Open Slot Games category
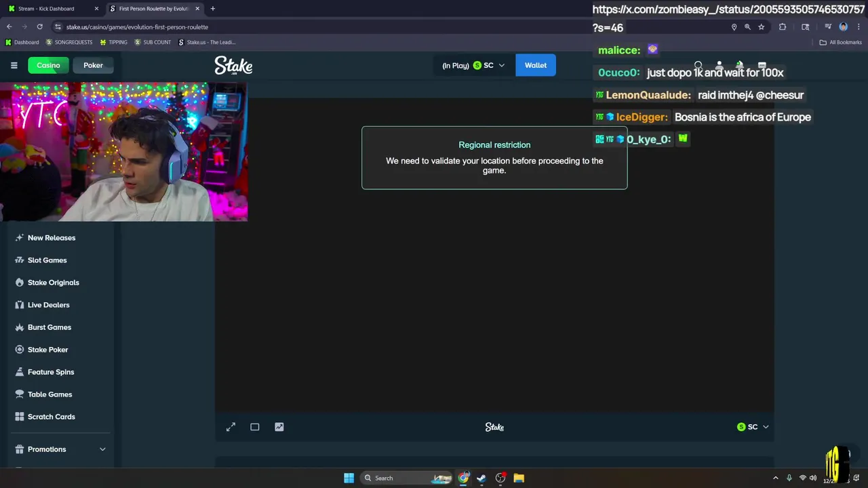Screen dimensions: 868x488 pyautogui.click(x=47, y=260)
